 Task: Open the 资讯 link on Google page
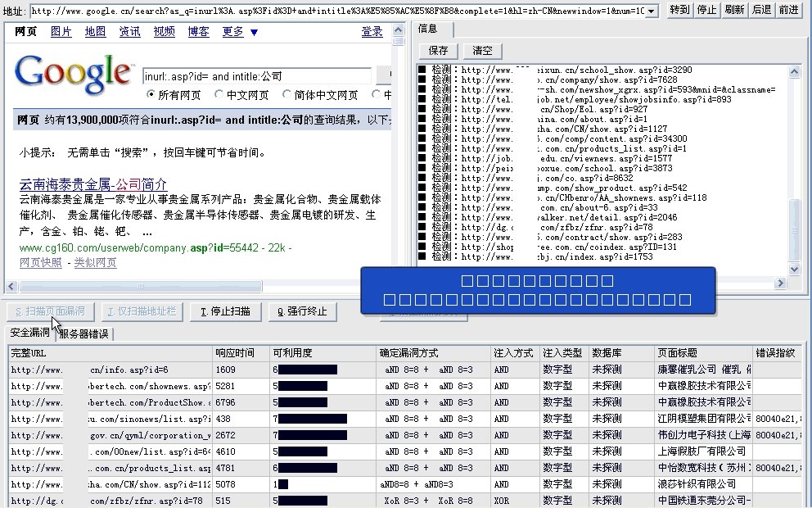tap(129, 32)
